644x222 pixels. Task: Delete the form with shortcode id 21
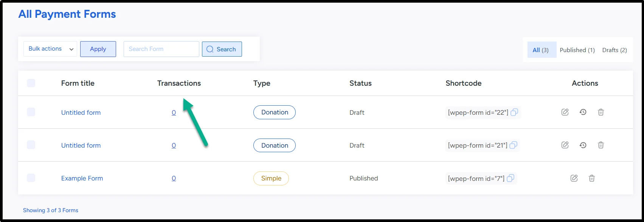(601, 145)
